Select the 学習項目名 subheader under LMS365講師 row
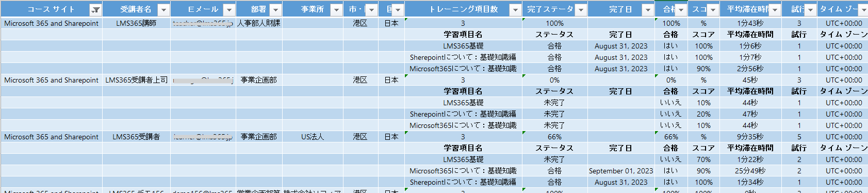Viewport: 868px width, 193px height. coord(463,35)
